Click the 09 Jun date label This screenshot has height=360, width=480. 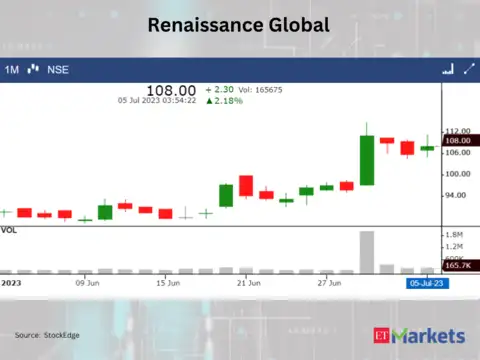click(87, 283)
